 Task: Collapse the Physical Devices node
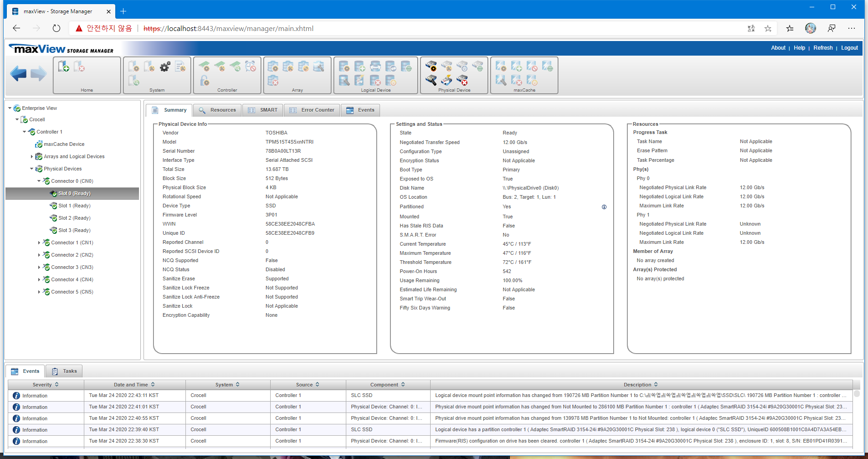(x=31, y=169)
